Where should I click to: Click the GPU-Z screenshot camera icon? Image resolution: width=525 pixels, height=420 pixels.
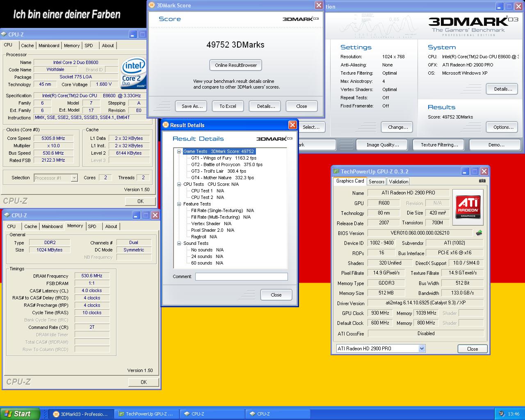(482, 180)
